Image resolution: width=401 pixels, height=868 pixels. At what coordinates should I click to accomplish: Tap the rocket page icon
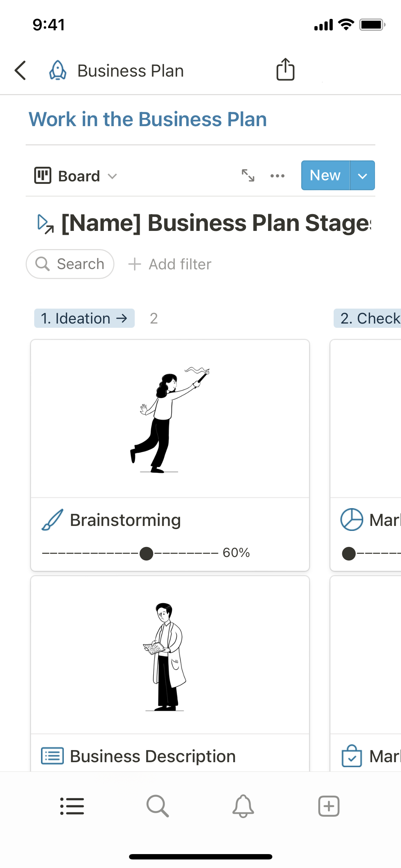pyautogui.click(x=58, y=70)
